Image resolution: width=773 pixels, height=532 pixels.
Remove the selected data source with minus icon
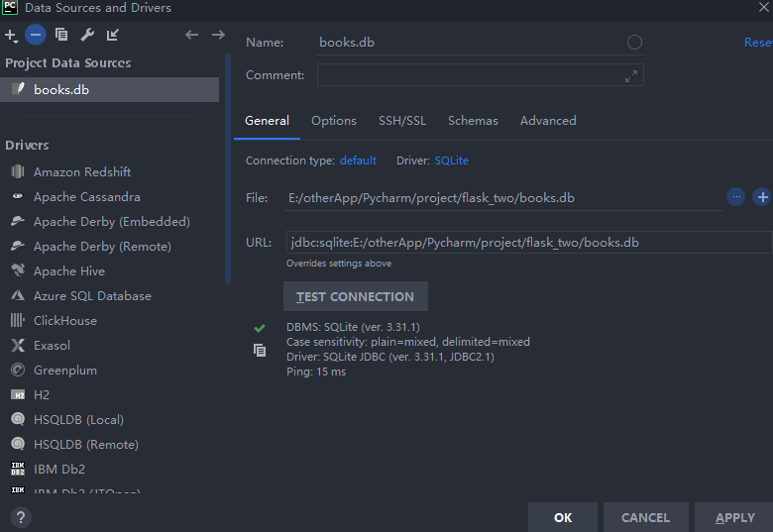click(x=36, y=35)
